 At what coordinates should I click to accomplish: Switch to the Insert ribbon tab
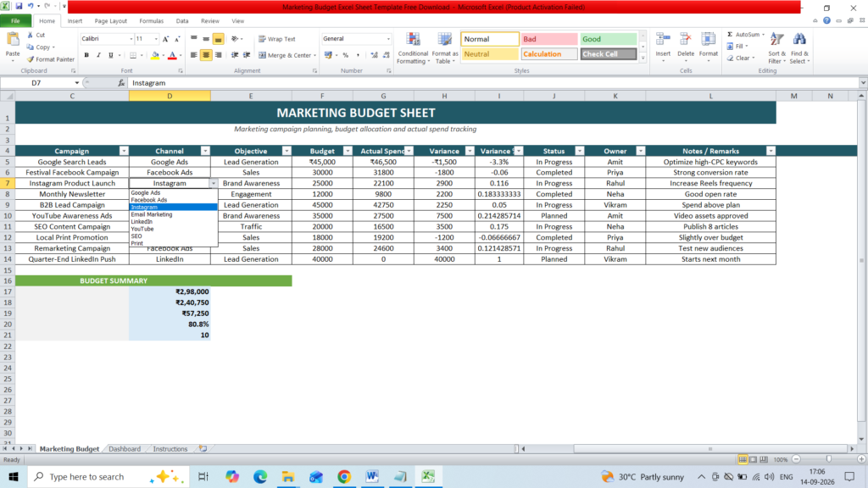pyautogui.click(x=75, y=21)
